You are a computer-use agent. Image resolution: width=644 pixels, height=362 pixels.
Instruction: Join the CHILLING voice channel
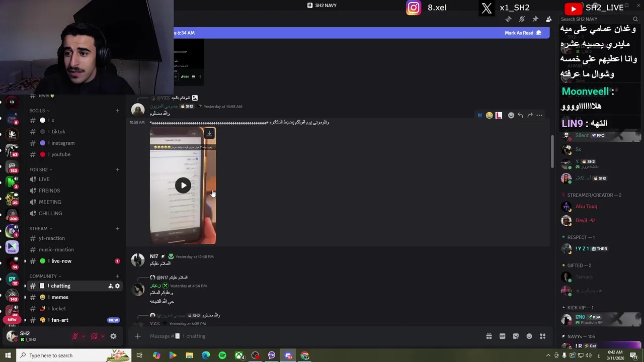[x=74, y=213]
